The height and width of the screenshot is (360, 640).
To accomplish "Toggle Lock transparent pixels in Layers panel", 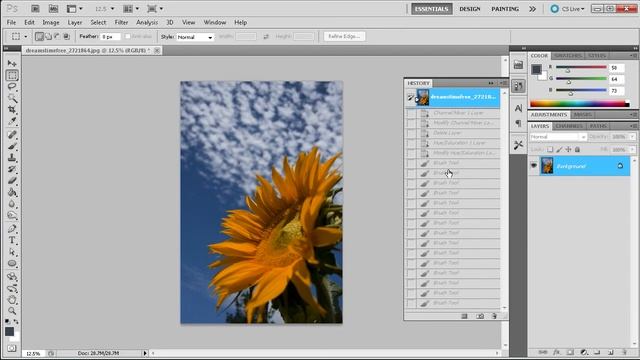I will pyautogui.click(x=550, y=150).
